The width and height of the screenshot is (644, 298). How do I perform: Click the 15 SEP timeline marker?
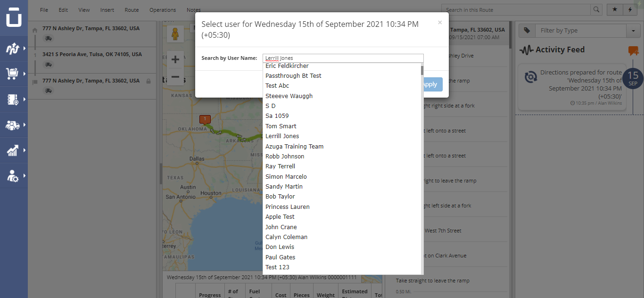[633, 78]
